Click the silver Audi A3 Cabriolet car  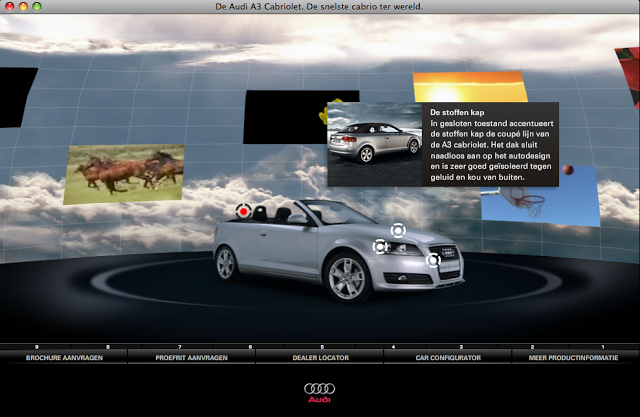(338, 250)
